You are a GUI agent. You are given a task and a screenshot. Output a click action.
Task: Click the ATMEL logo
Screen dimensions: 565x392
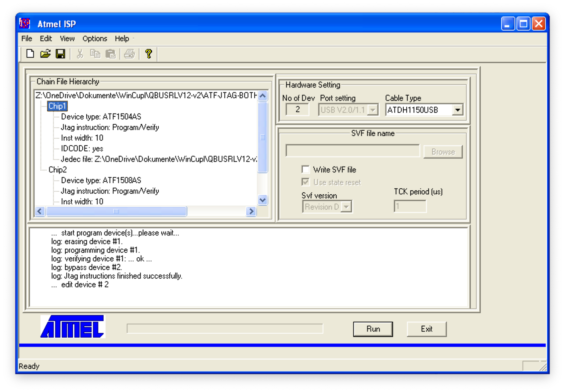(73, 327)
